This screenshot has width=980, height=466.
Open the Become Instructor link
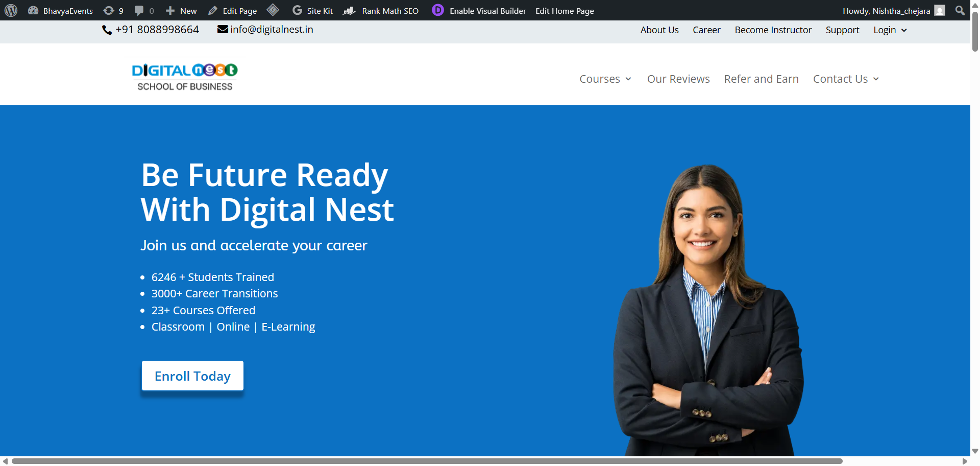[773, 30]
